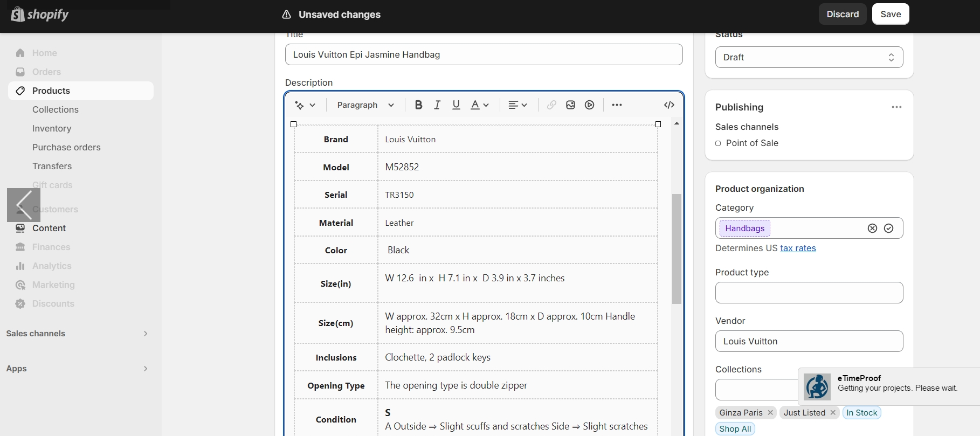
Task: Insert an image in description
Action: click(x=570, y=105)
